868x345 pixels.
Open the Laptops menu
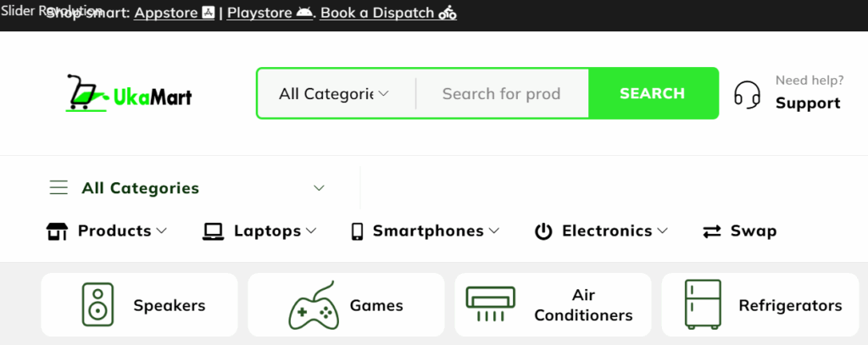[x=259, y=231]
